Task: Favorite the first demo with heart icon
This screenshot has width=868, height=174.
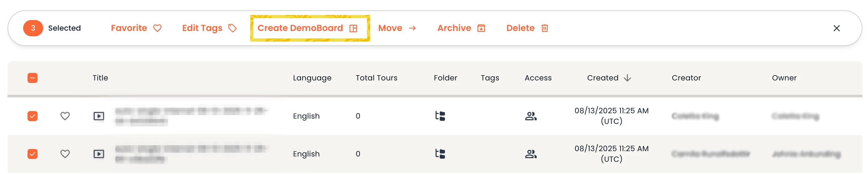Action: click(65, 116)
